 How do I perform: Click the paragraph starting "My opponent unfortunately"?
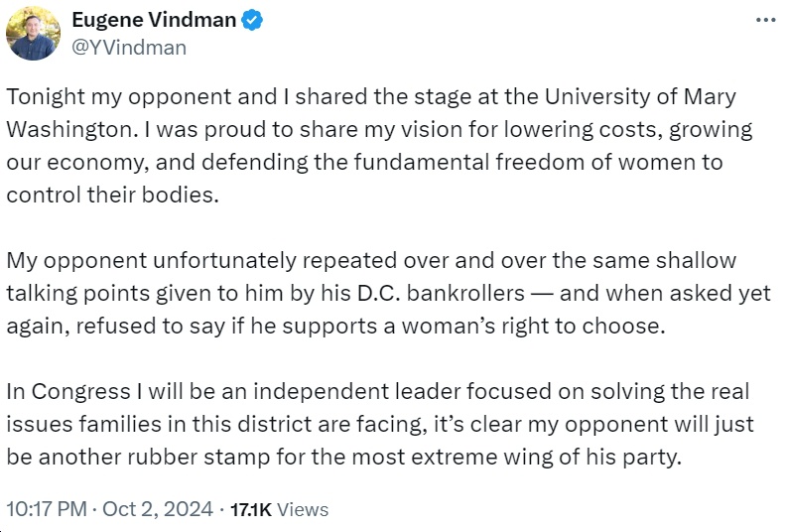click(x=377, y=294)
